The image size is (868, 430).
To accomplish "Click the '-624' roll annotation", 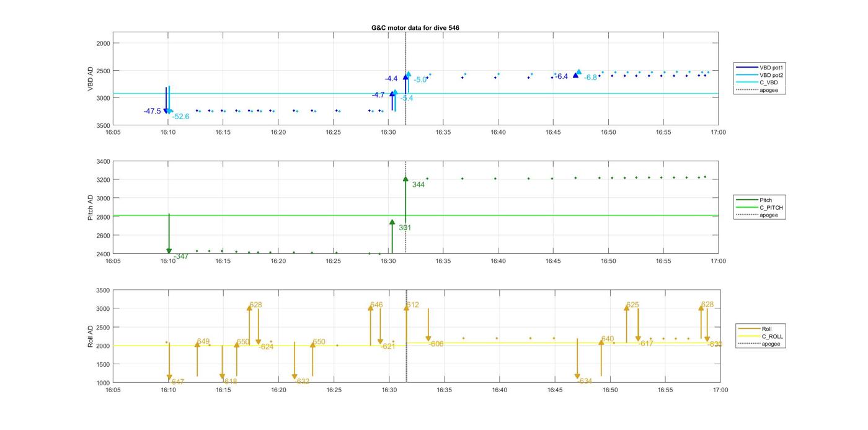I will click(267, 347).
